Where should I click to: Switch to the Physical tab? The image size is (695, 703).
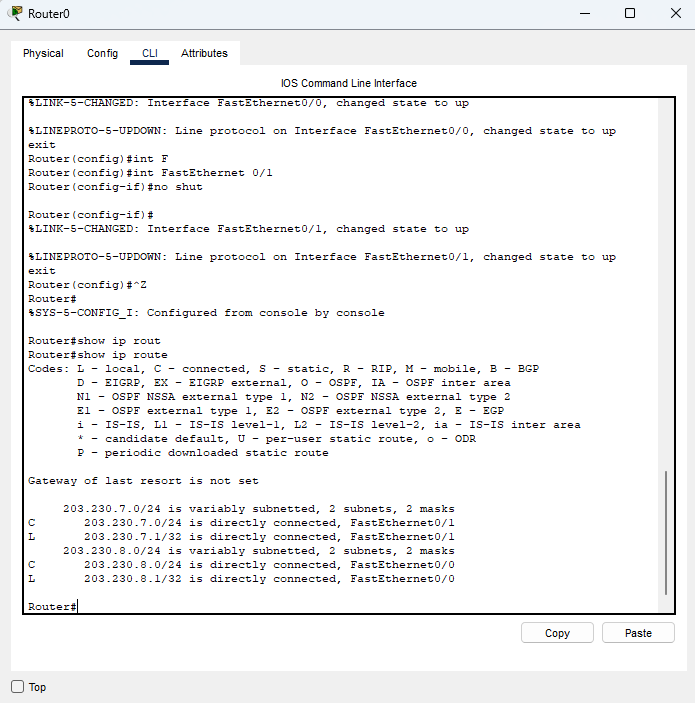click(x=43, y=53)
